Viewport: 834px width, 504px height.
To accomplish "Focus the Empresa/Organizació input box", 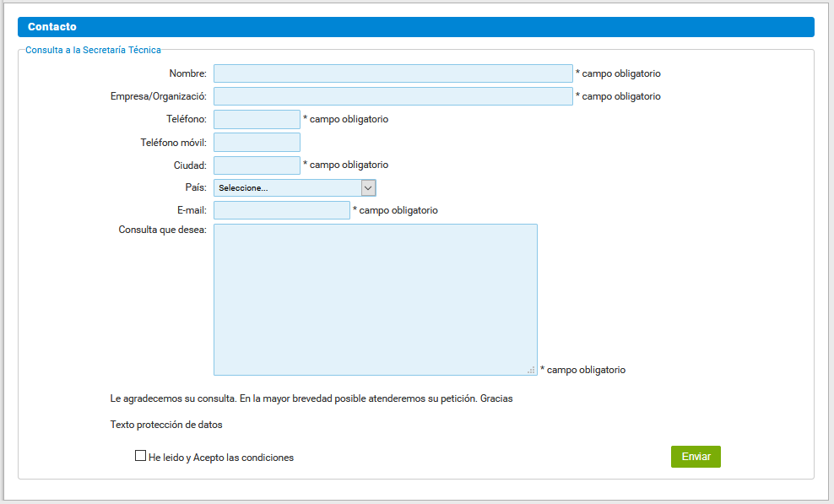I will point(393,96).
